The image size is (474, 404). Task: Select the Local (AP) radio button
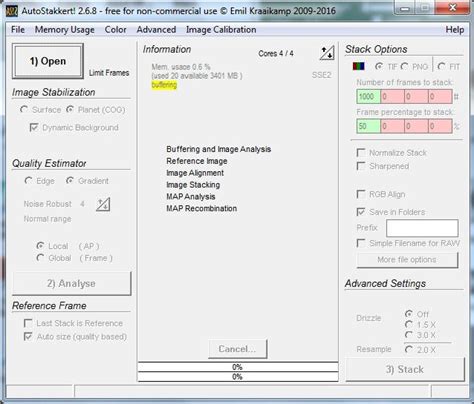click(x=40, y=246)
